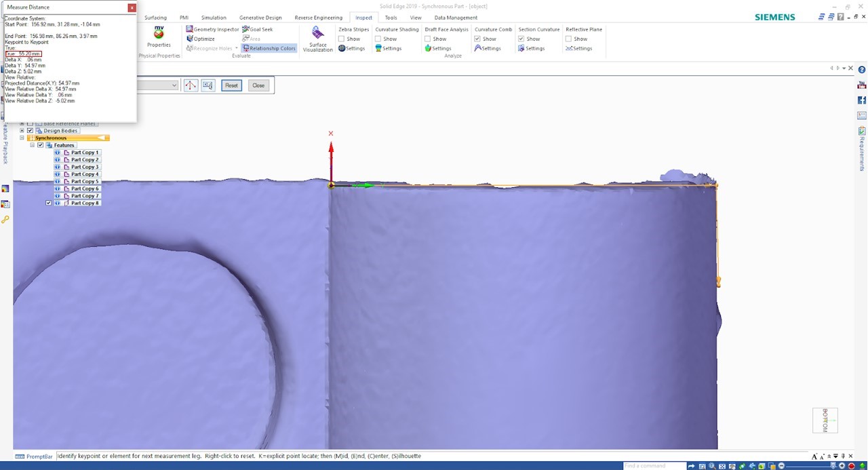Open Physical Properties tool

pos(159,37)
